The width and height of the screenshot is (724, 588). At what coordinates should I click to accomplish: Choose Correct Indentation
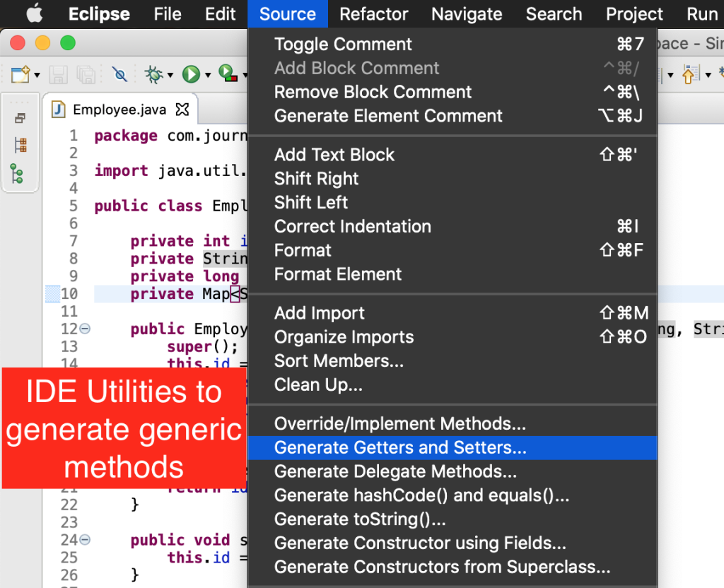pos(452,227)
